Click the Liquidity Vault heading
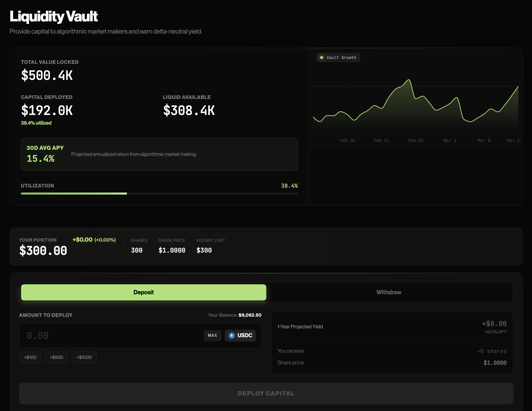 pyautogui.click(x=53, y=16)
